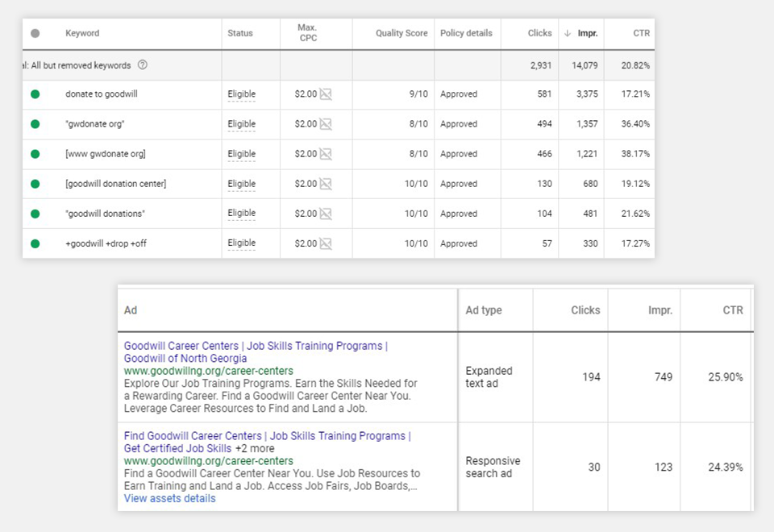
Task: Click the total impressions value 14,079
Action: [x=585, y=65]
